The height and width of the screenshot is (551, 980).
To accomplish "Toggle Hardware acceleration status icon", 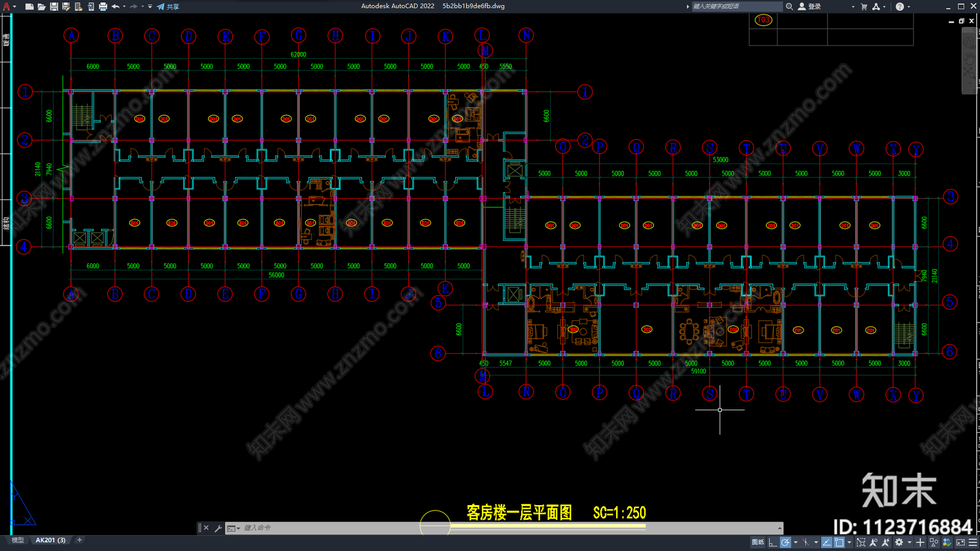I will (x=947, y=542).
